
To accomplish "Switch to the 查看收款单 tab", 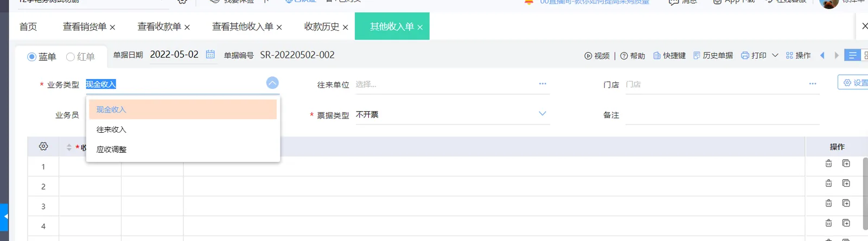I will pyautogui.click(x=159, y=27).
